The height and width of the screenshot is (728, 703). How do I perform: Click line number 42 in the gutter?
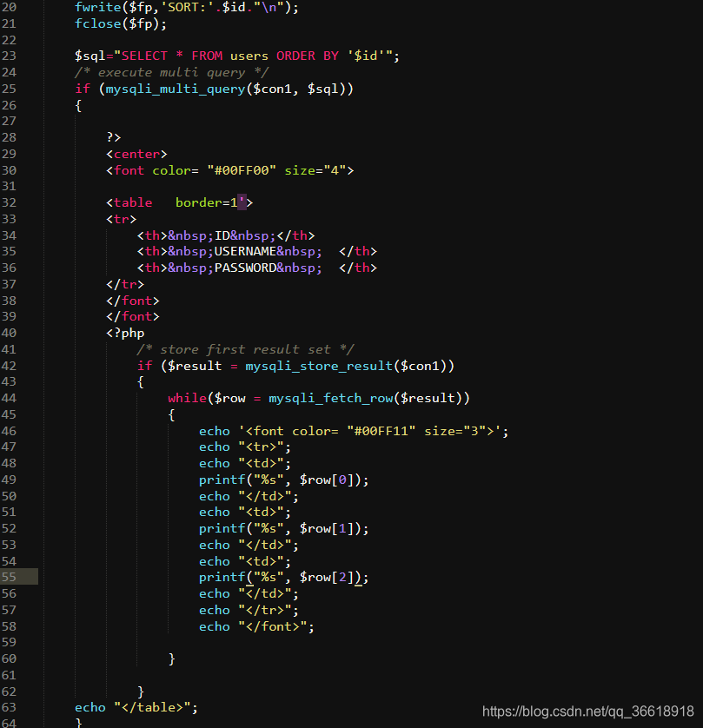[9, 366]
